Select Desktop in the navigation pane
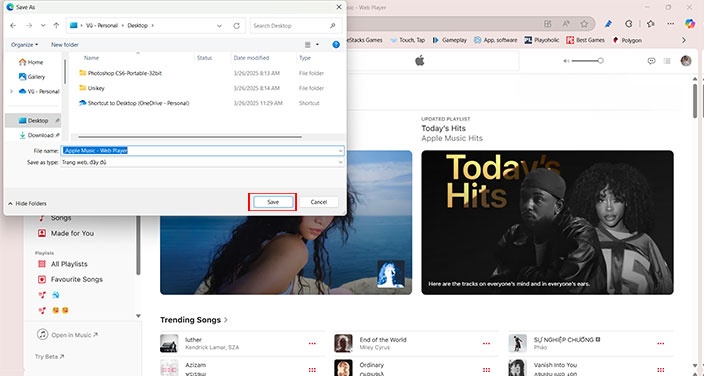 33,120
